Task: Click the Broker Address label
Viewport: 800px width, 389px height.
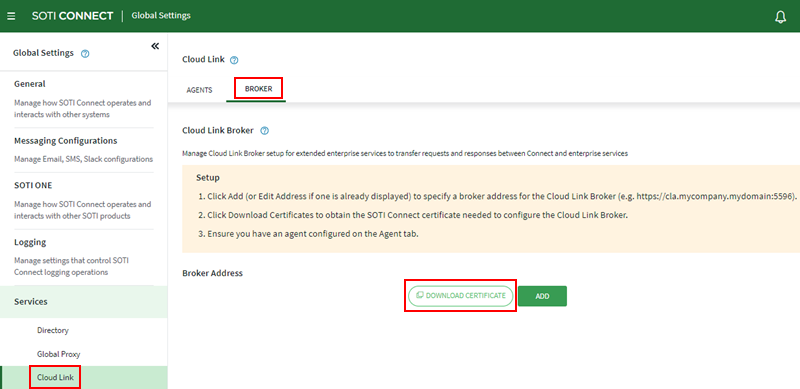Action: (212, 273)
